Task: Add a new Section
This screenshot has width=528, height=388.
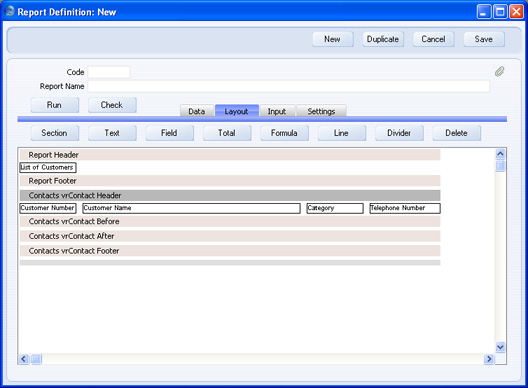Action: 55,133
